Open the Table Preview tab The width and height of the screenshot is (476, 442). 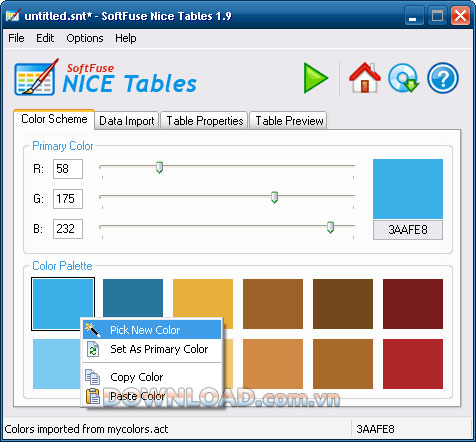(x=289, y=121)
